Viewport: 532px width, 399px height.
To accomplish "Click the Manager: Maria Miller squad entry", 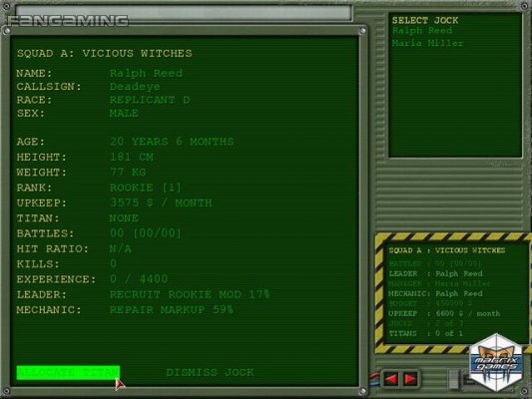I will pos(439,283).
